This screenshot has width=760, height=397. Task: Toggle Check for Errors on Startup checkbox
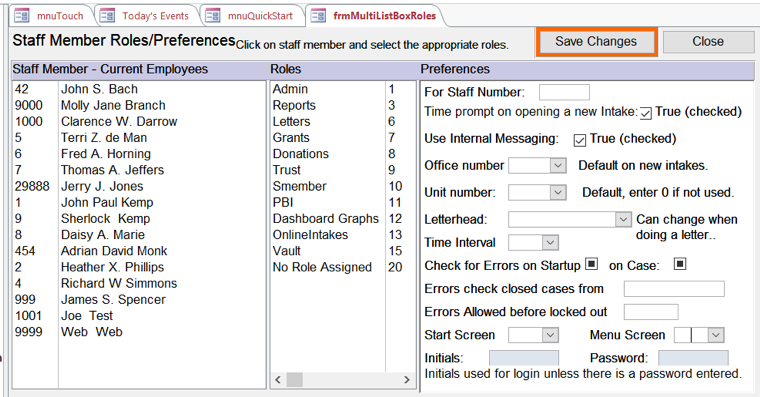pyautogui.click(x=591, y=264)
